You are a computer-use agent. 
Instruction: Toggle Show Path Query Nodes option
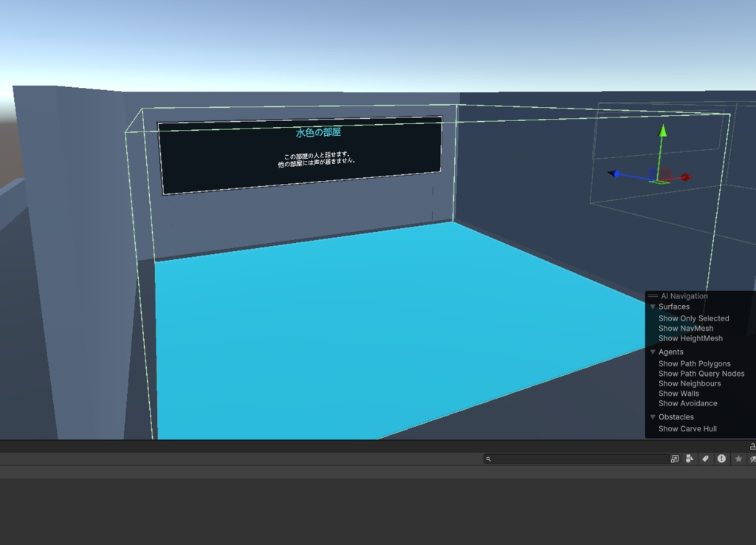point(701,374)
